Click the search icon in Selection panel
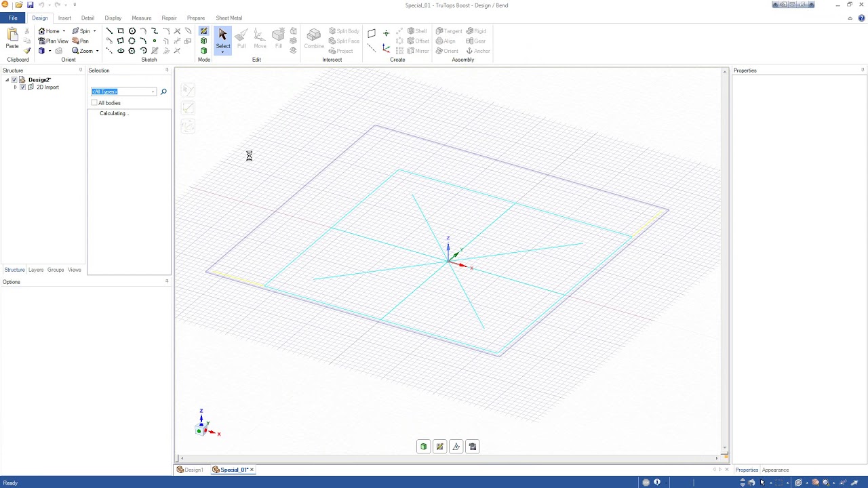Image resolution: width=868 pixels, height=488 pixels. 163,91
